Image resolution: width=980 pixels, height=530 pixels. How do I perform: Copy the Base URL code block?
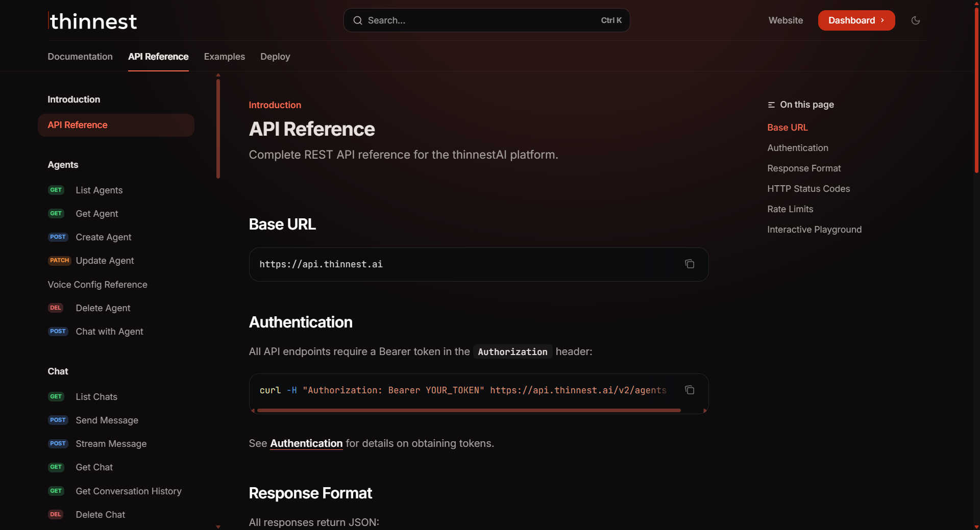click(x=690, y=264)
